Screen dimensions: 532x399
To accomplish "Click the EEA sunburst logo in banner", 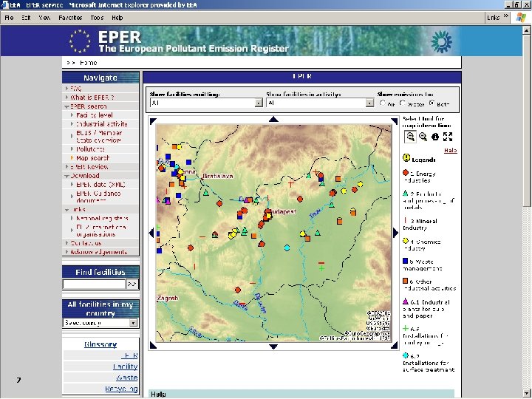I will pos(441,41).
